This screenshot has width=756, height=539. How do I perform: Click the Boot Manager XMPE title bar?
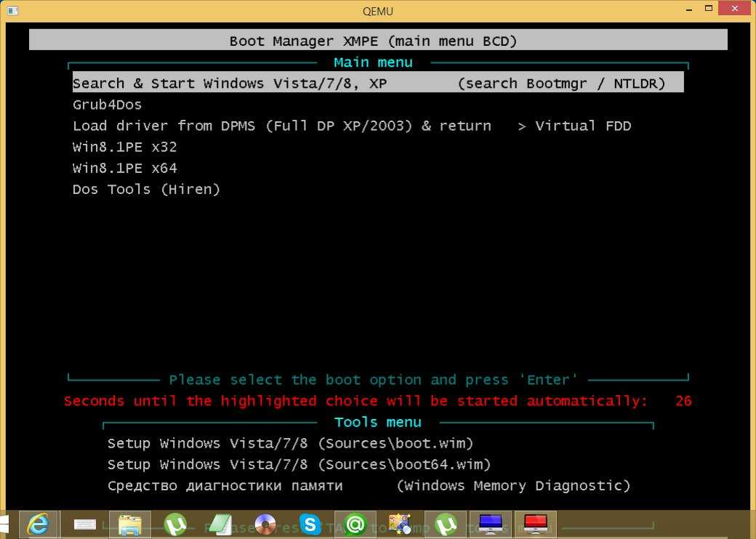378,41
